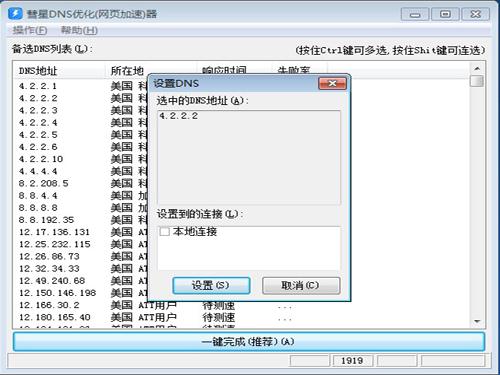Close the 设置DNS dialog
The height and width of the screenshot is (375, 500).
point(332,83)
